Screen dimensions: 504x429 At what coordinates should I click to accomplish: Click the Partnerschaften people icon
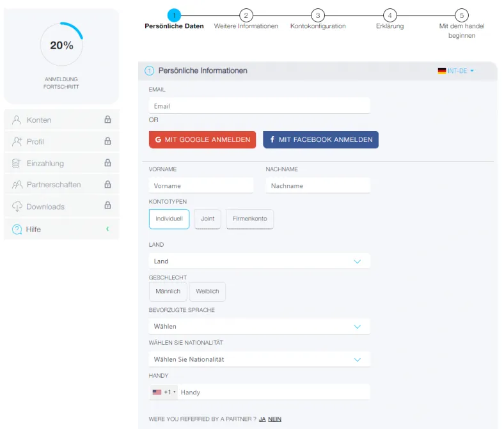tap(17, 185)
